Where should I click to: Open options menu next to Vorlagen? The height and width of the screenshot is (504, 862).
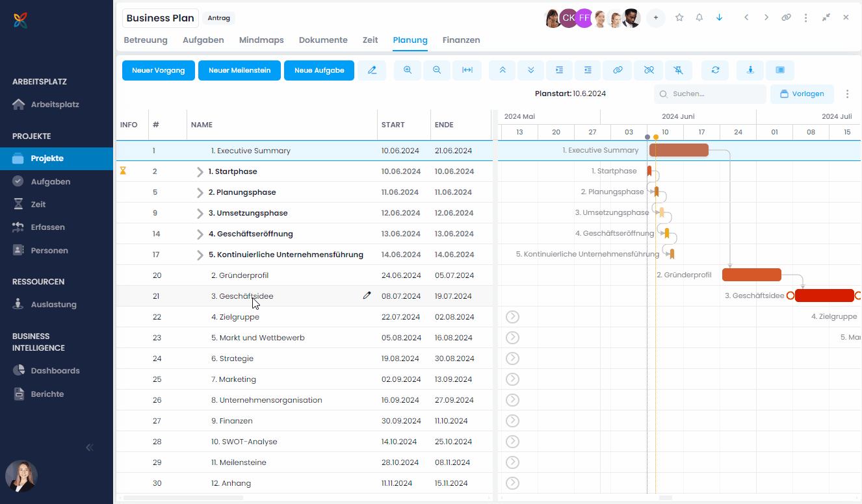[847, 94]
